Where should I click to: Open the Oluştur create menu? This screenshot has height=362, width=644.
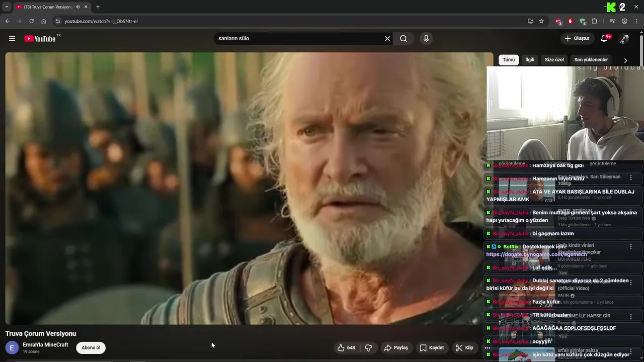(x=577, y=39)
